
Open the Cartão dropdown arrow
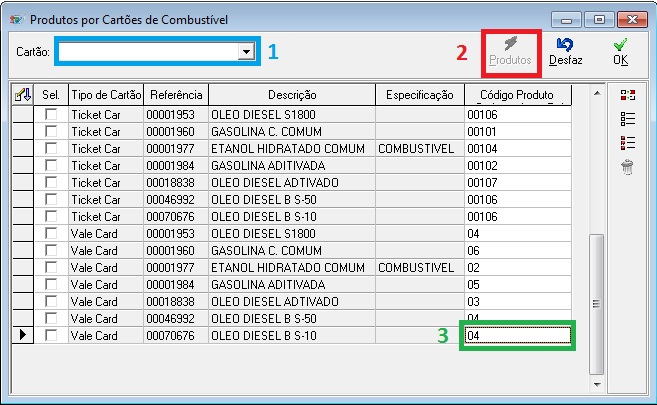click(x=245, y=52)
